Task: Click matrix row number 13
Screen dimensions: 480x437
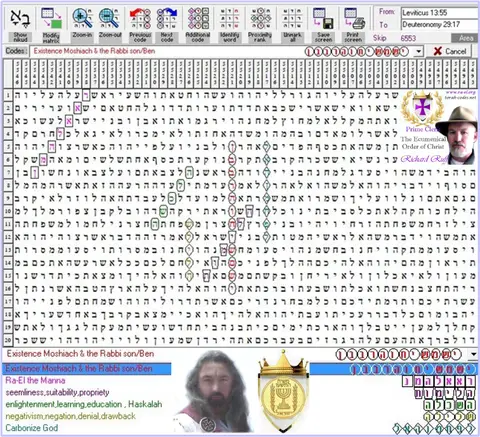Action: (8, 250)
